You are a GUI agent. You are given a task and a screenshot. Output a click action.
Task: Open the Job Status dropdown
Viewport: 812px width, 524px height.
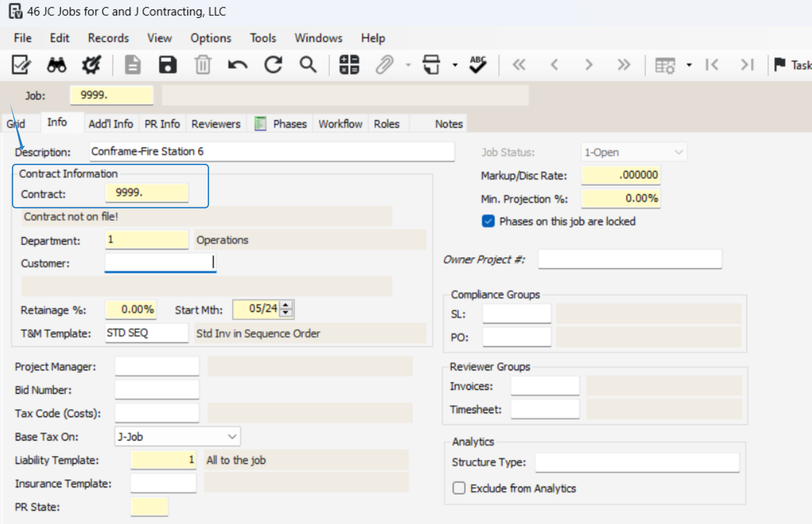point(678,152)
